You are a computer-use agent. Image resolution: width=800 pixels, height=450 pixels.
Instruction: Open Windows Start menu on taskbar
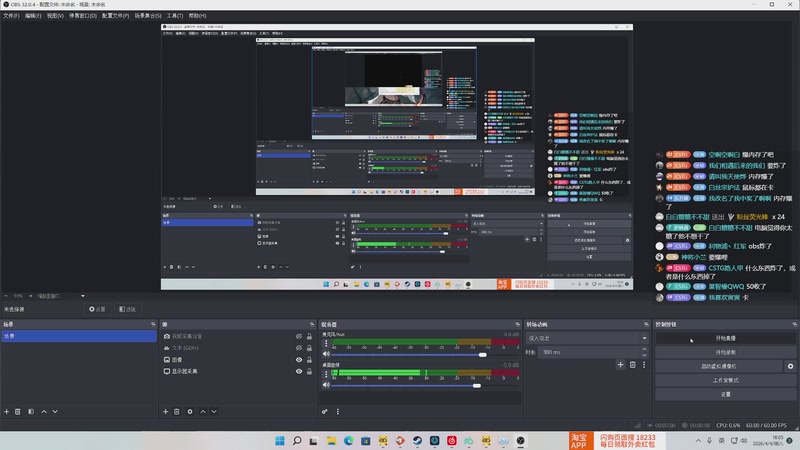[280, 441]
